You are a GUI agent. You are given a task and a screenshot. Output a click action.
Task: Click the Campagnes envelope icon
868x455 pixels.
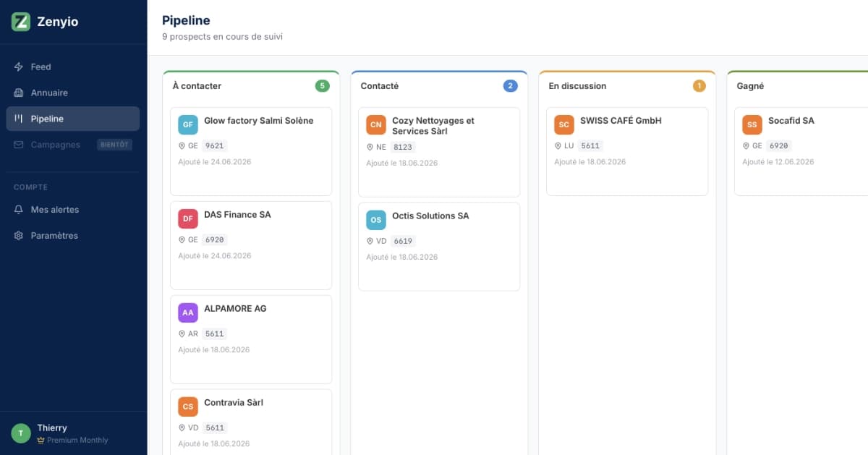19,145
